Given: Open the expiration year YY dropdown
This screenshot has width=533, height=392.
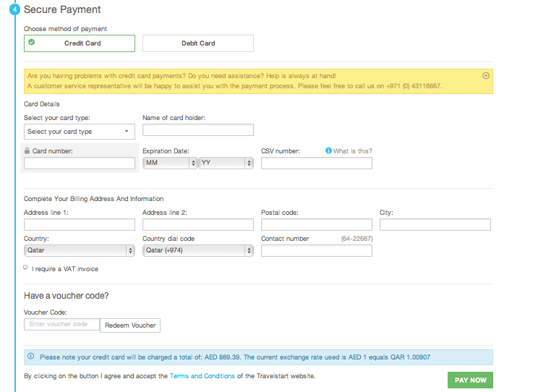Looking at the screenshot, I should [x=226, y=163].
